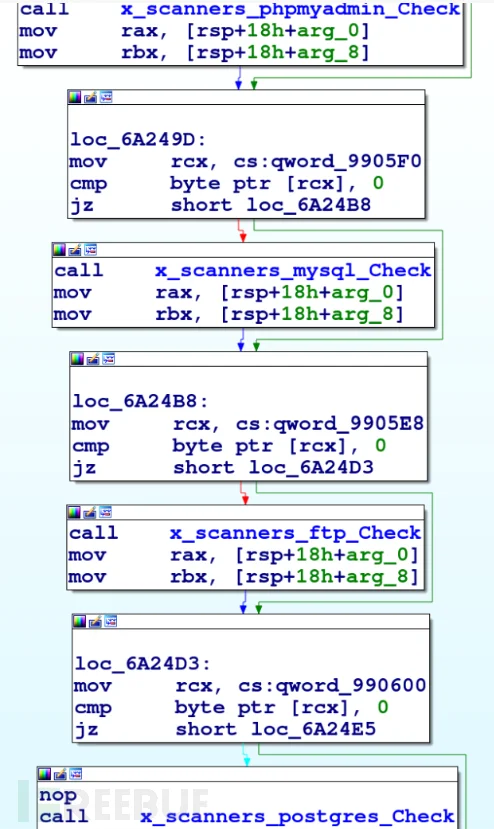
Task: Set node color for loc_6A24D3 block
Action: [79, 621]
